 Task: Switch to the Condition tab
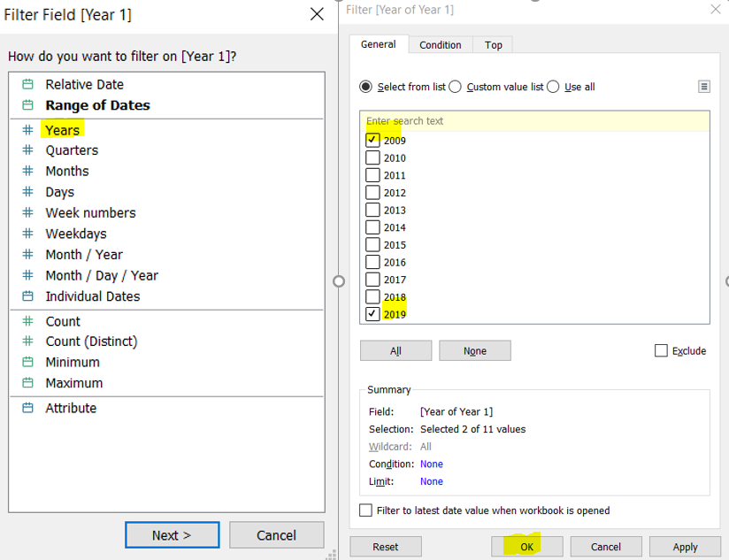click(x=440, y=45)
